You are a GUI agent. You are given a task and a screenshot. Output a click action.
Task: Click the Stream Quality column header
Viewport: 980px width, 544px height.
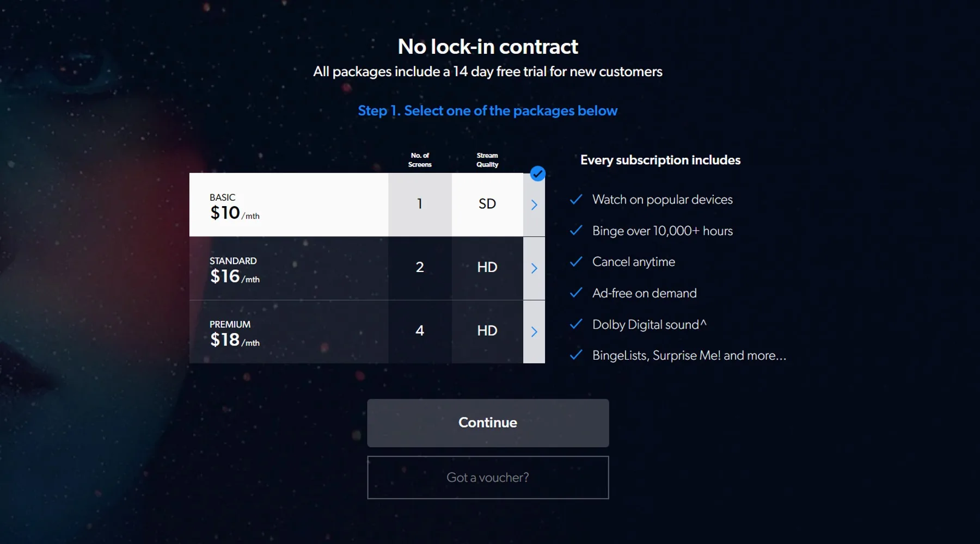487,160
